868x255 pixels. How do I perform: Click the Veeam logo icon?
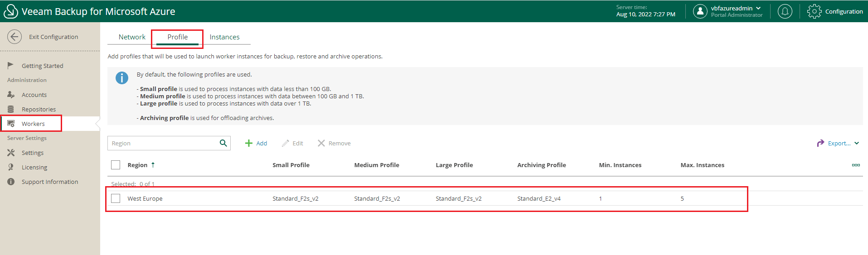tap(10, 11)
